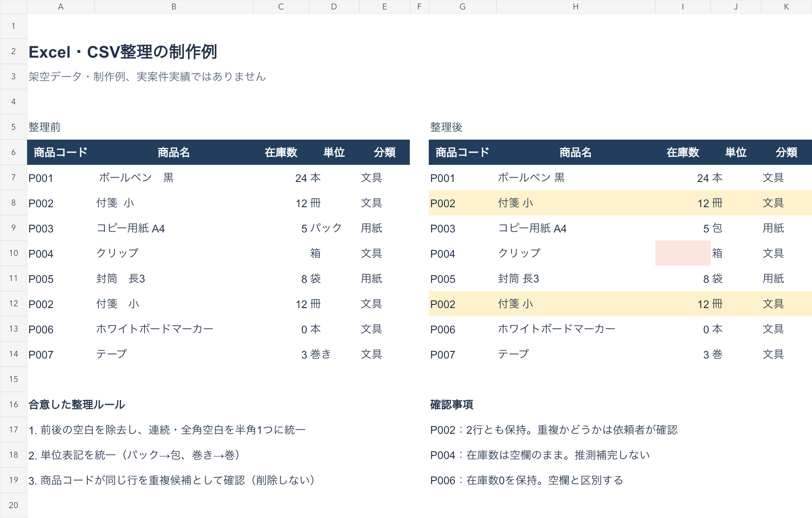This screenshot has height=518, width=812.
Task: Click the subtitle '架空データ・制作例、実案件実績ではありません'
Action: tap(147, 77)
